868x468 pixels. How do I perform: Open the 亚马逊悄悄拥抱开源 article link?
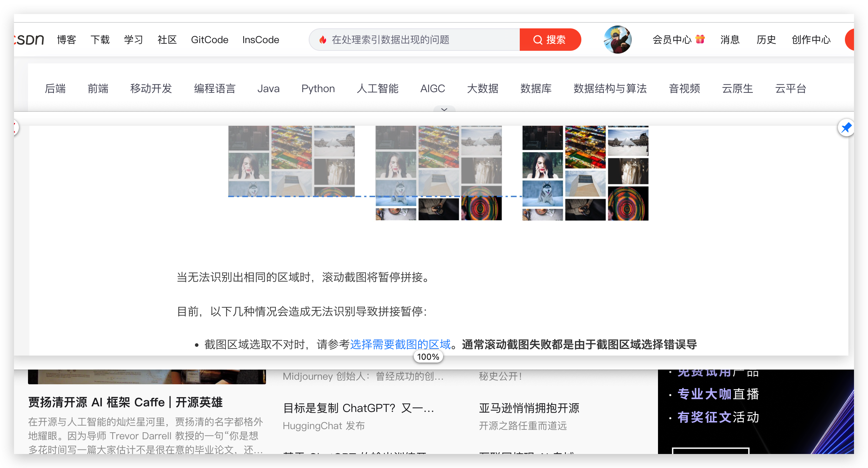(x=529, y=408)
